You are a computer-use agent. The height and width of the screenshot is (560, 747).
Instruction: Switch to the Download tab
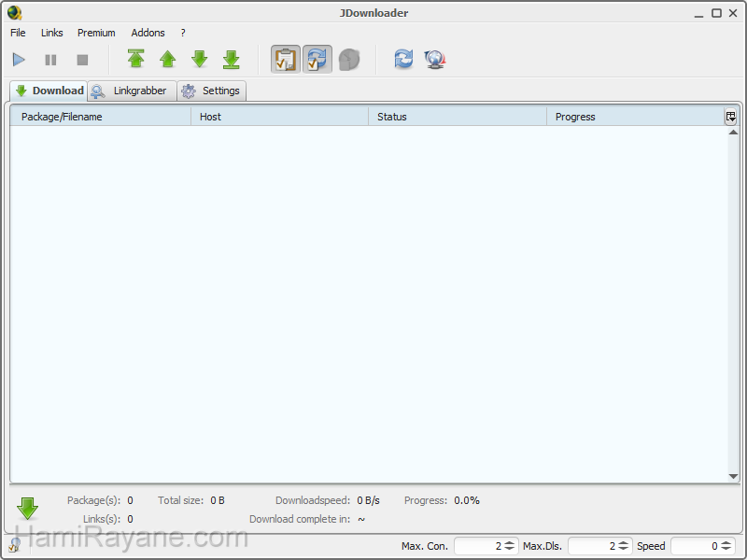coord(49,91)
